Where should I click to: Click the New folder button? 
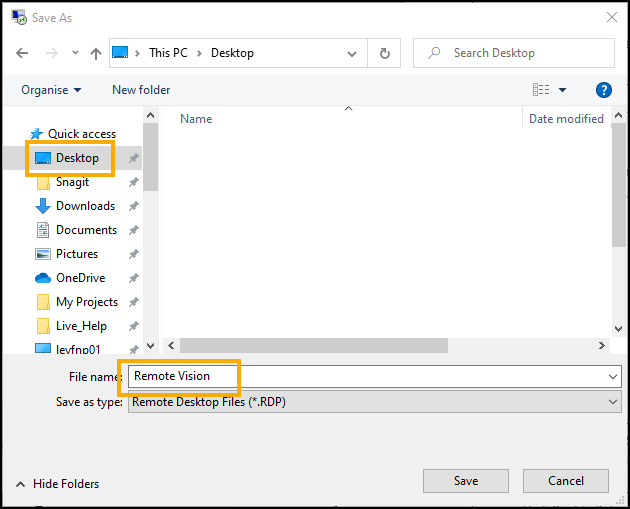click(141, 90)
